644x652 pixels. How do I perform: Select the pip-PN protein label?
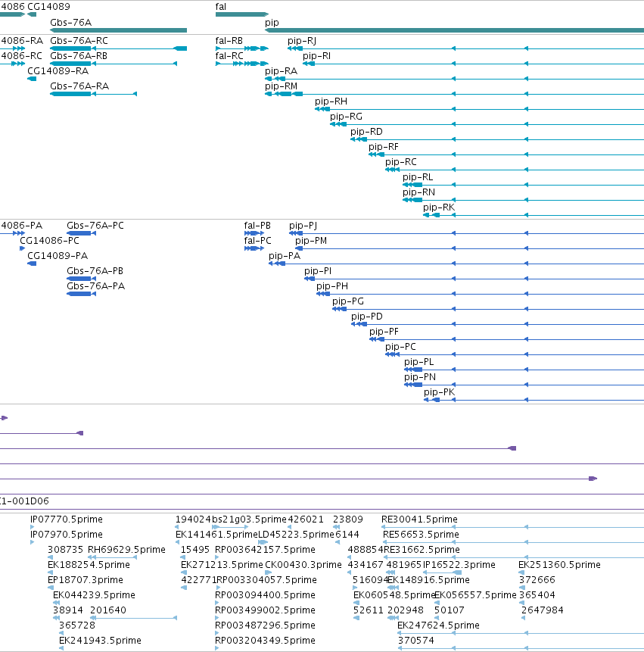coord(420,377)
